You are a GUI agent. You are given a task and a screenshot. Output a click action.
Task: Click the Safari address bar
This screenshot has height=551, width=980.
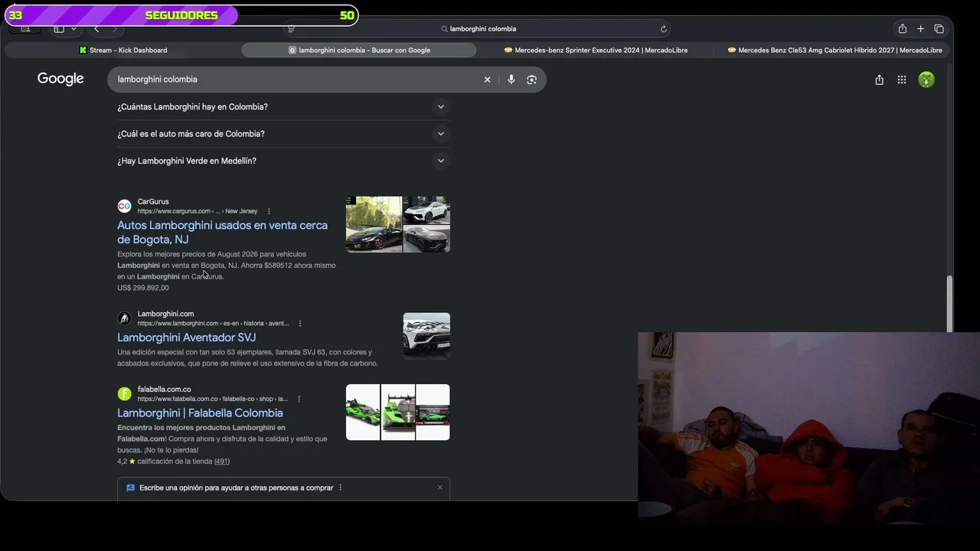pyautogui.click(x=478, y=29)
